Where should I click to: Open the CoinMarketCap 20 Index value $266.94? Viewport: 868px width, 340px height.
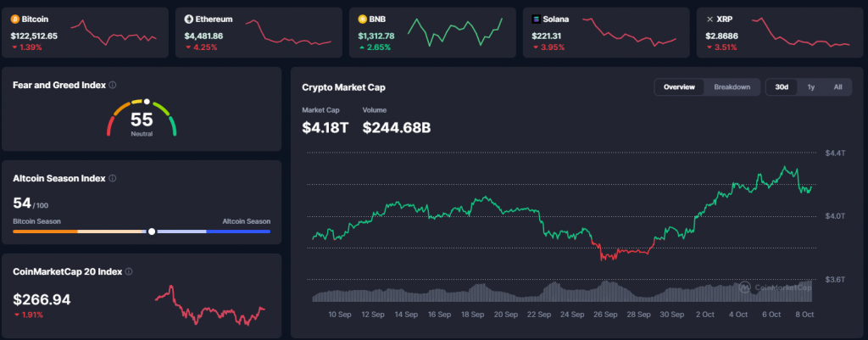pos(42,299)
